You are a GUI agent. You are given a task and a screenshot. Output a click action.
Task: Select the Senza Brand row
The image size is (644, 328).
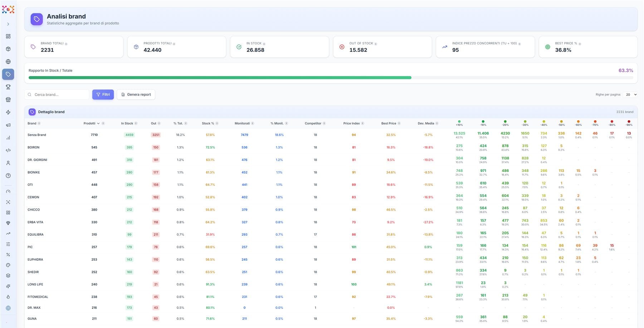(331, 135)
